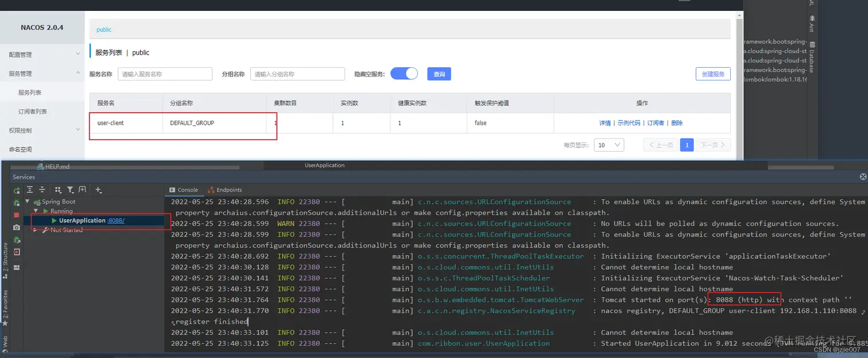Click the camera thread dump icon
The image size is (868, 358).
(17, 228)
